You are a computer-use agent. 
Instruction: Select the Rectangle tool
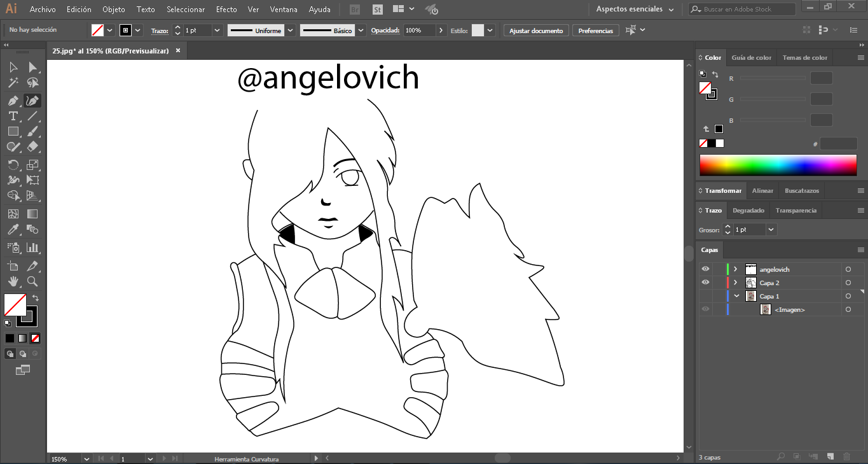point(13,131)
